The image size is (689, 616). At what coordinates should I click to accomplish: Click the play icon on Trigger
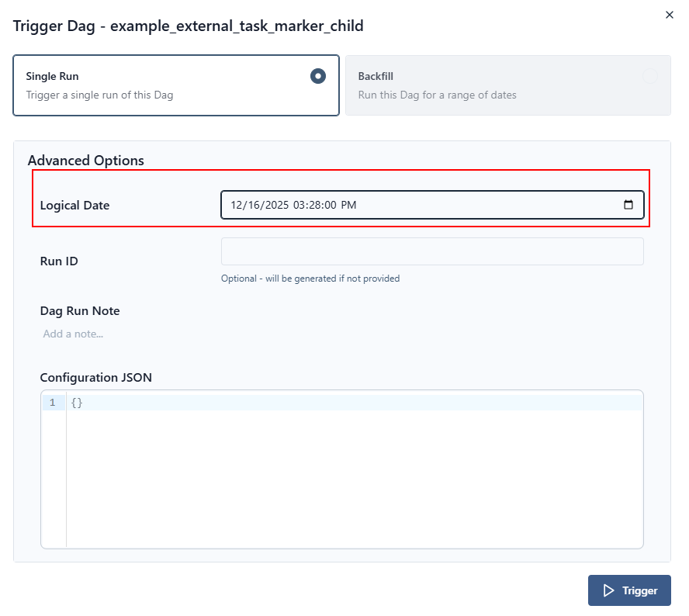(608, 590)
